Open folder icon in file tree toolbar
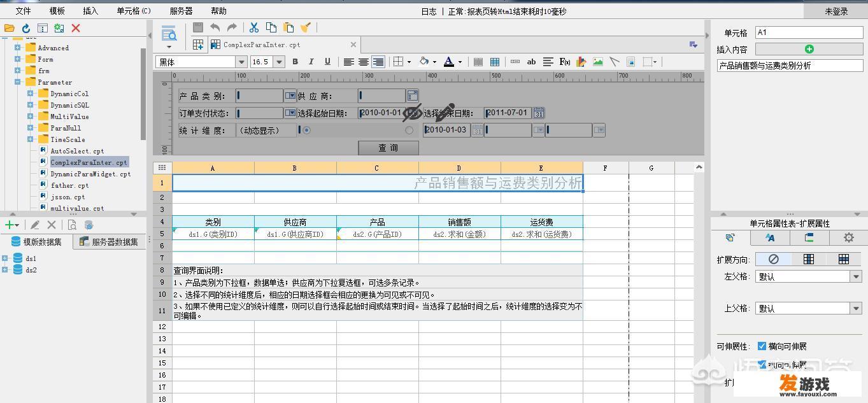 point(9,28)
